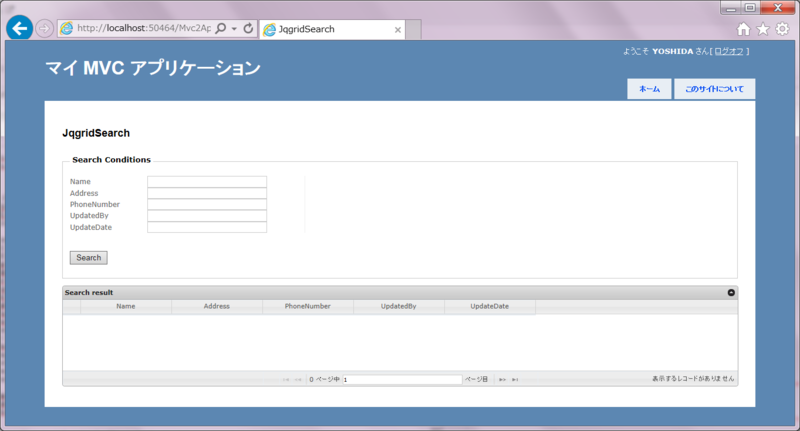Click the JqgridSearch page heading
Screen dimensions: 800x431
pos(96,133)
